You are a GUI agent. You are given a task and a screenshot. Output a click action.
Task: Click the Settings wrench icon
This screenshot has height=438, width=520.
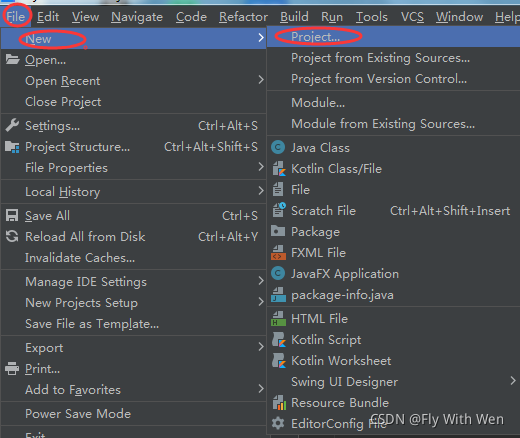pyautogui.click(x=12, y=125)
